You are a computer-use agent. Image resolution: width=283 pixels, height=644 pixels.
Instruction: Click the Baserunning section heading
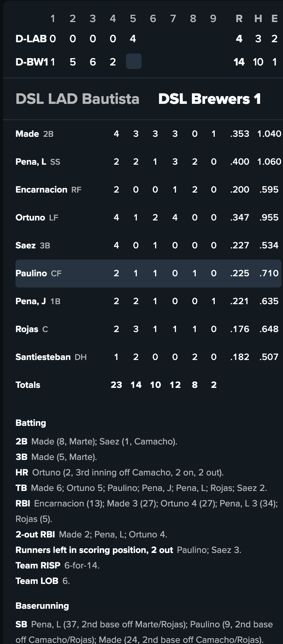point(42,606)
